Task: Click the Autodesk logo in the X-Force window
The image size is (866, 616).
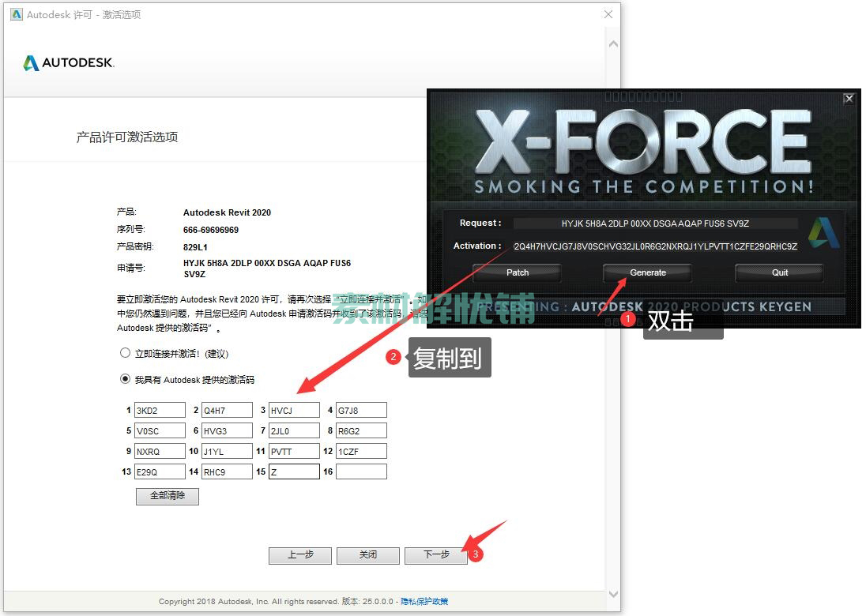Action: click(x=823, y=232)
